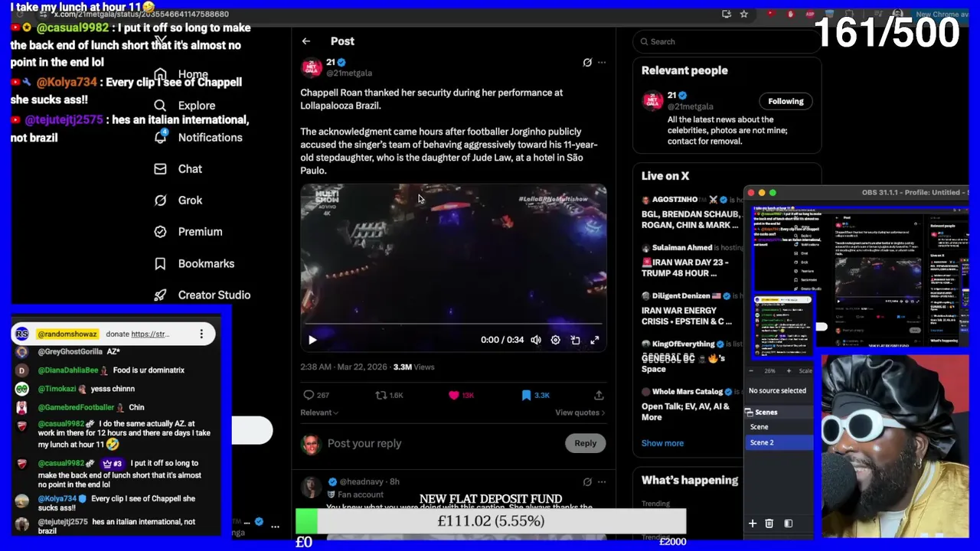Open Bookmarks in the X sidebar
This screenshot has width=980, height=551.
[206, 263]
